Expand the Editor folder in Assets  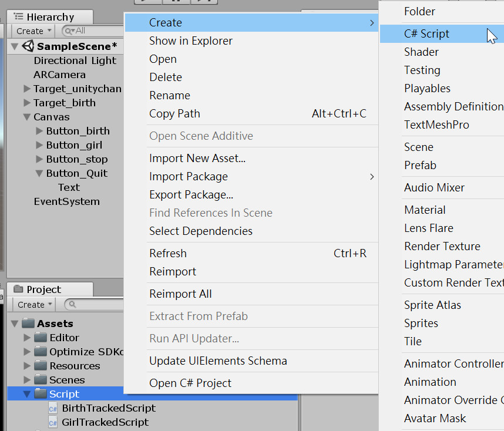(26, 337)
